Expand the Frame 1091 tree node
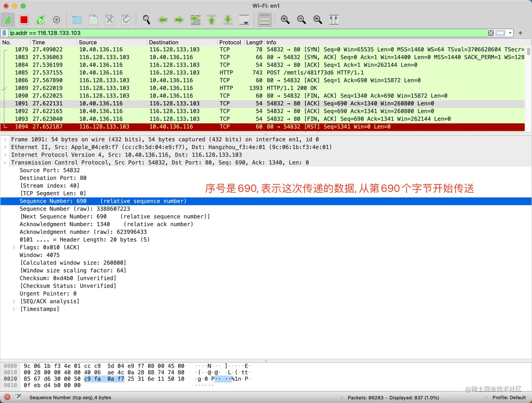The width and height of the screenshot is (532, 403). [5, 140]
